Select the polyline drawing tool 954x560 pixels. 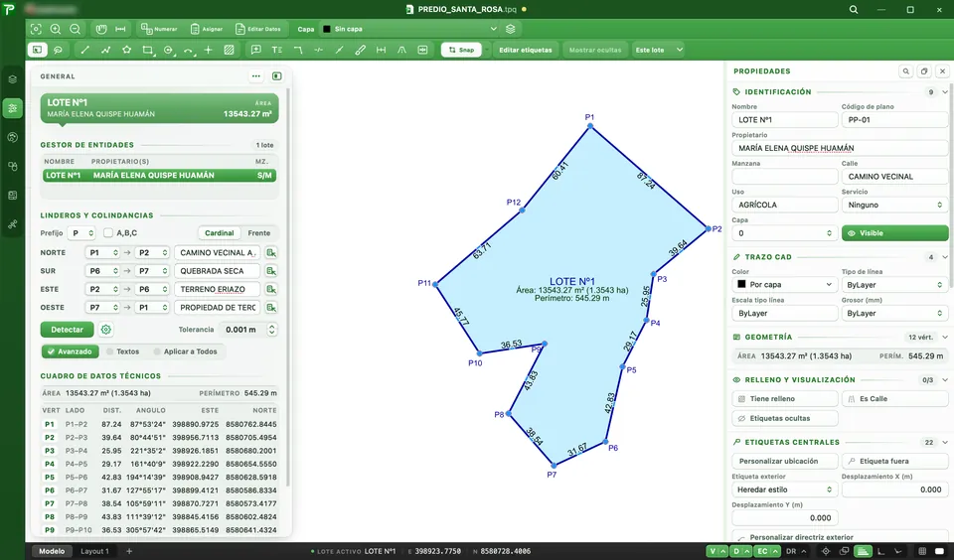click(x=105, y=50)
